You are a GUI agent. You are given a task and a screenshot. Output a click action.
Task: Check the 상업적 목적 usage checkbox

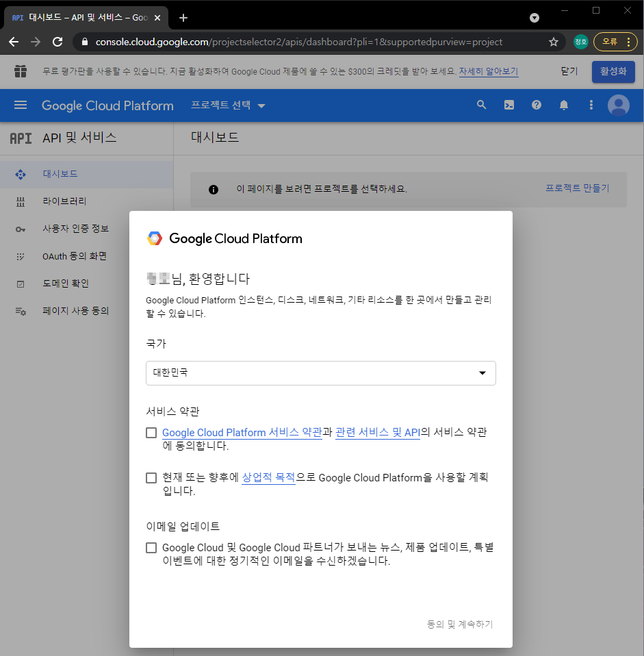[151, 478]
